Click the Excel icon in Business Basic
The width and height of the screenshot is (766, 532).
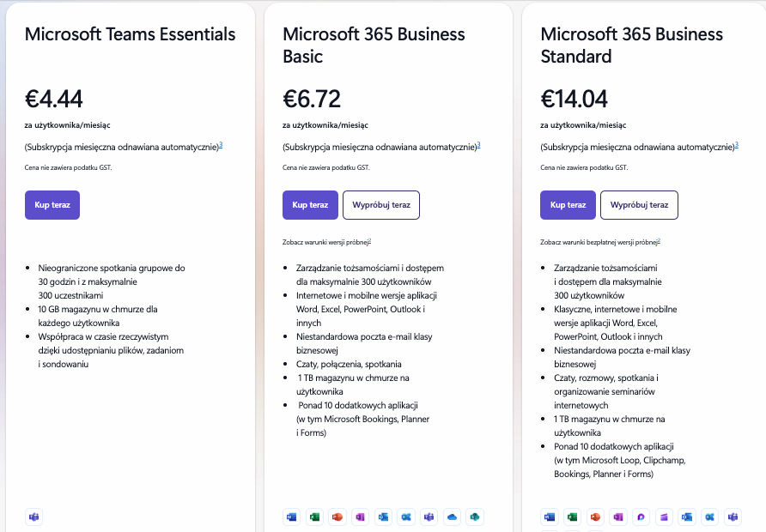[x=314, y=517]
